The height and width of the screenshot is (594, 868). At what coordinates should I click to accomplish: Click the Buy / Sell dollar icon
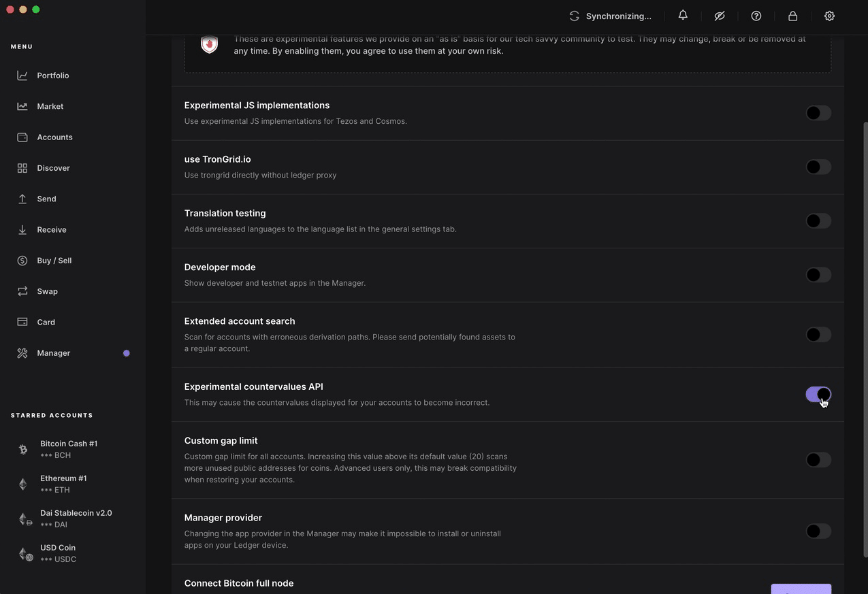click(22, 261)
